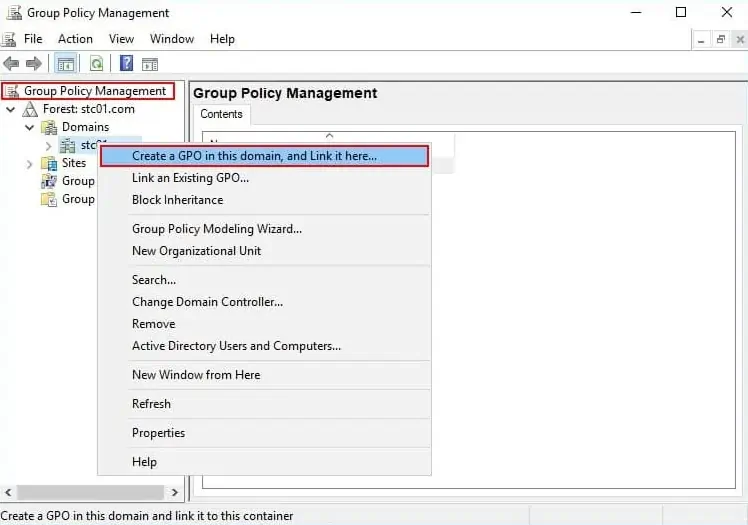Expand the Sites tree node

(30, 163)
